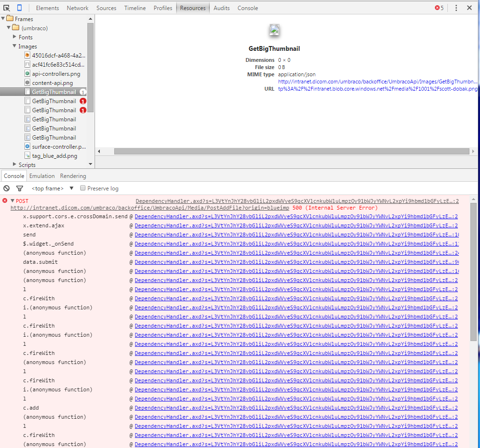This screenshot has height=448, width=480.
Task: Click the left arrow of preview scrollbar
Action: [x=99, y=152]
